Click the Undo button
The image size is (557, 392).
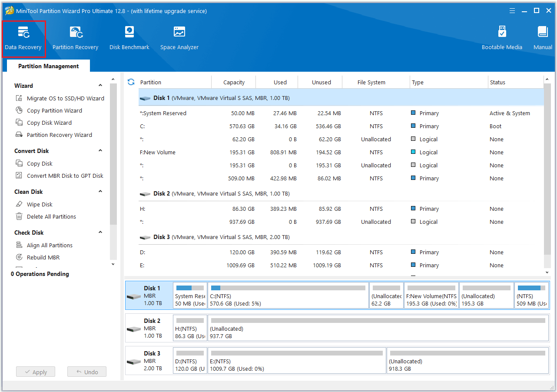tap(87, 372)
